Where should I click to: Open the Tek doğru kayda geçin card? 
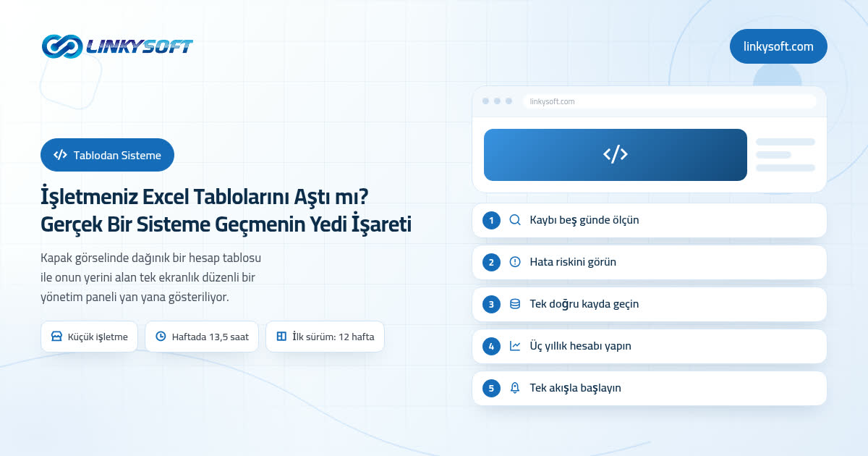pyautogui.click(x=649, y=304)
